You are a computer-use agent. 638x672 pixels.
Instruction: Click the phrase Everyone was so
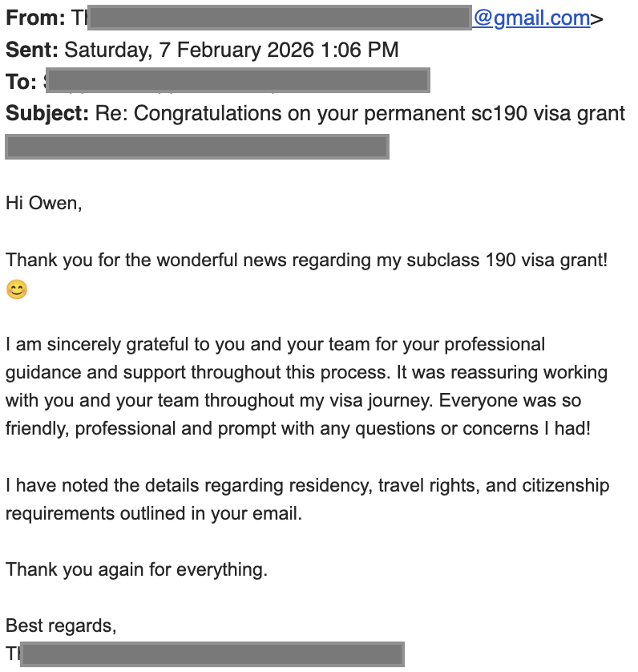(510, 401)
